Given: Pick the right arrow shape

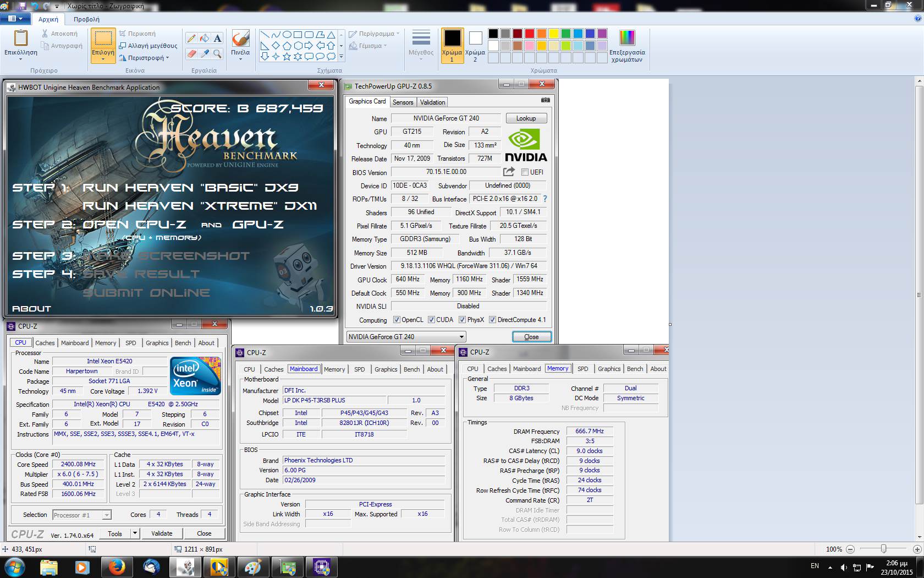Looking at the screenshot, I should pyautogui.click(x=309, y=45).
